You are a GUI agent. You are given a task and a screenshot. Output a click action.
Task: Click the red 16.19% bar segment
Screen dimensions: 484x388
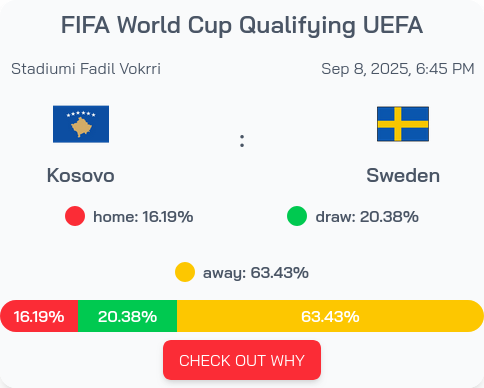(x=39, y=316)
